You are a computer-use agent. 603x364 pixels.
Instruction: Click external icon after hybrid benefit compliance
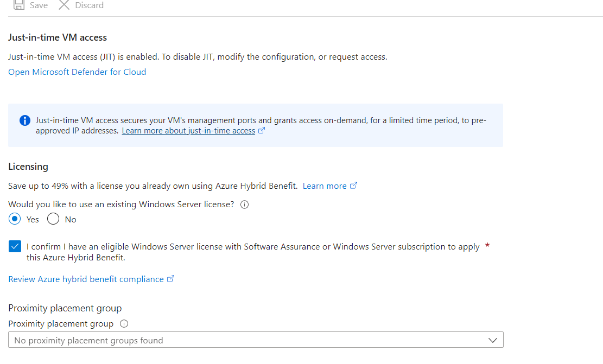[x=171, y=279]
